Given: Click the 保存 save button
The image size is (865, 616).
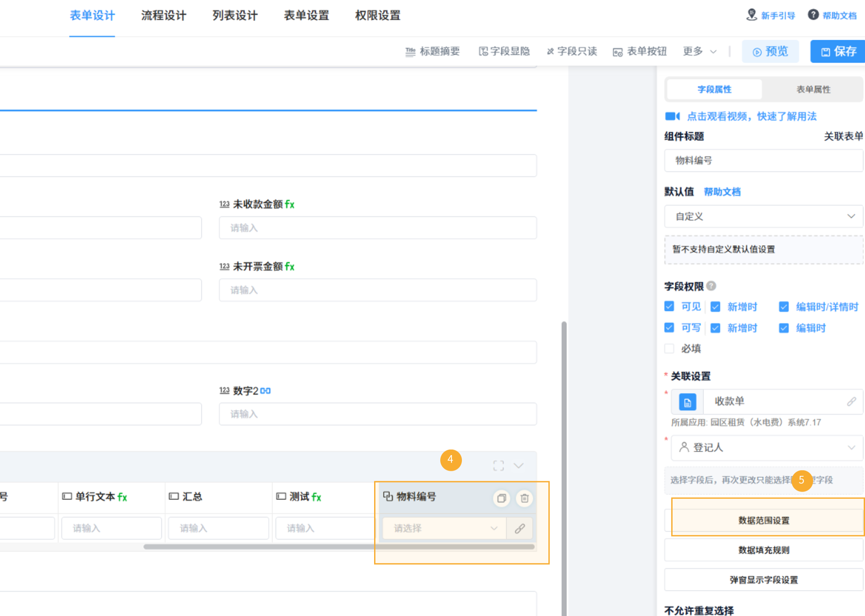Looking at the screenshot, I should tap(838, 51).
